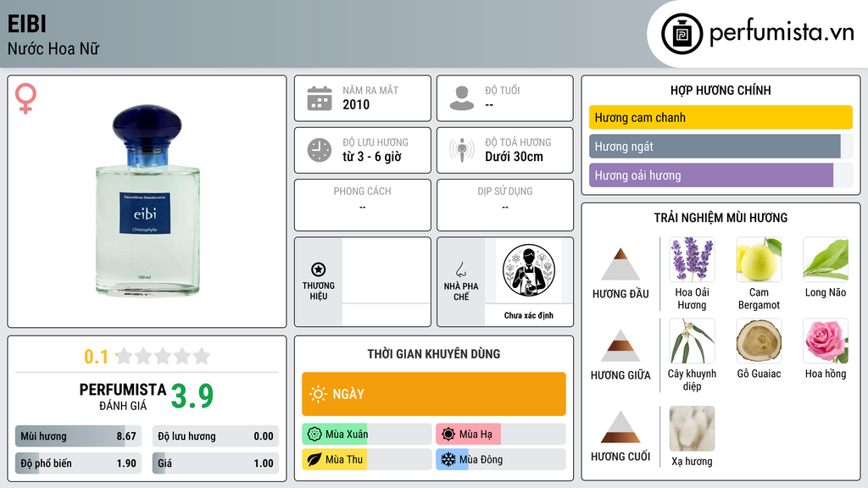The width and height of the screenshot is (868, 488).
Task: Click the 0.1 user rating value
Action: click(97, 357)
